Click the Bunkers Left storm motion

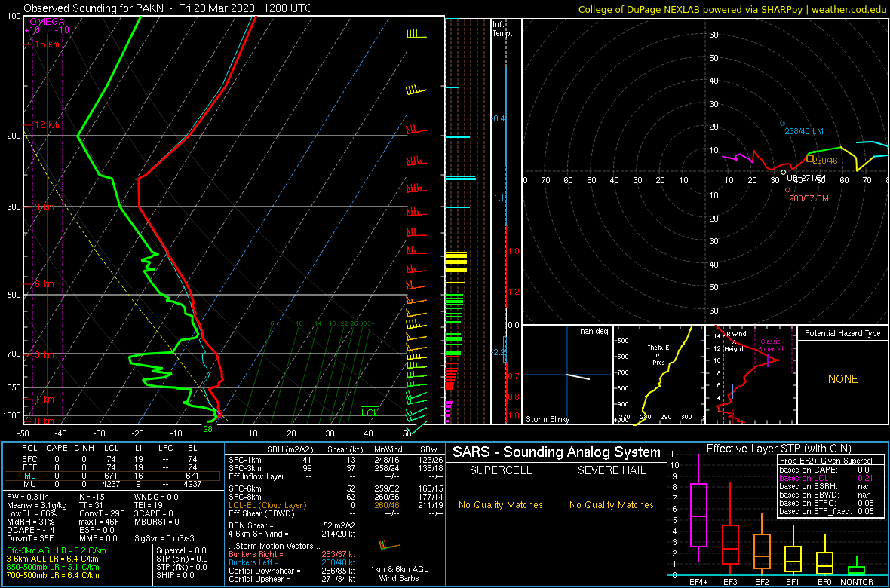click(293, 562)
